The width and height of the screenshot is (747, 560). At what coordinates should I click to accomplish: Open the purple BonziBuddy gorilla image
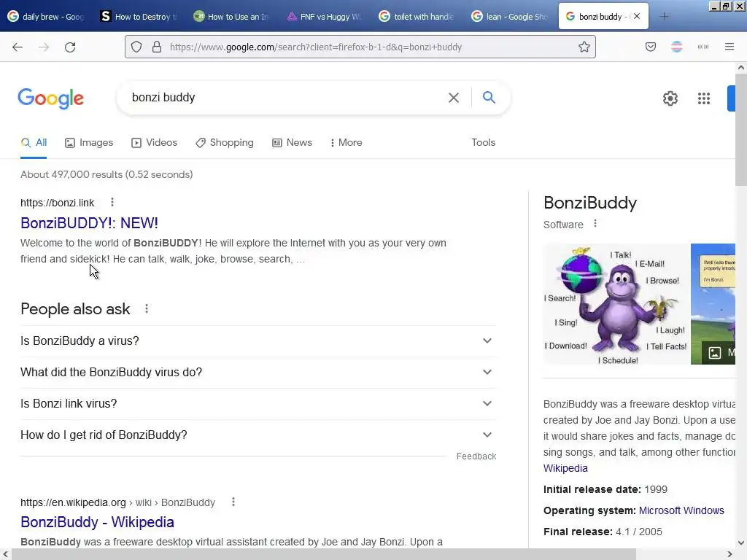click(x=616, y=304)
